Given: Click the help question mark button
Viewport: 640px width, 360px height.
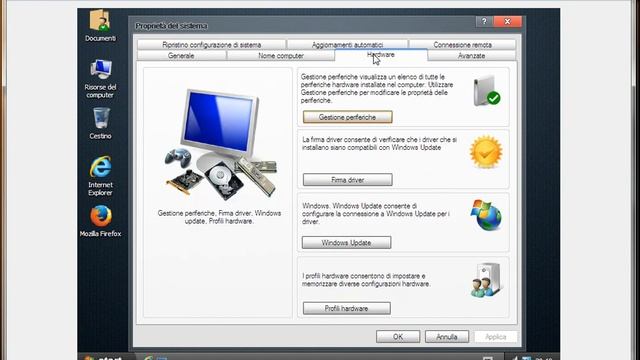Looking at the screenshot, I should point(484,21).
